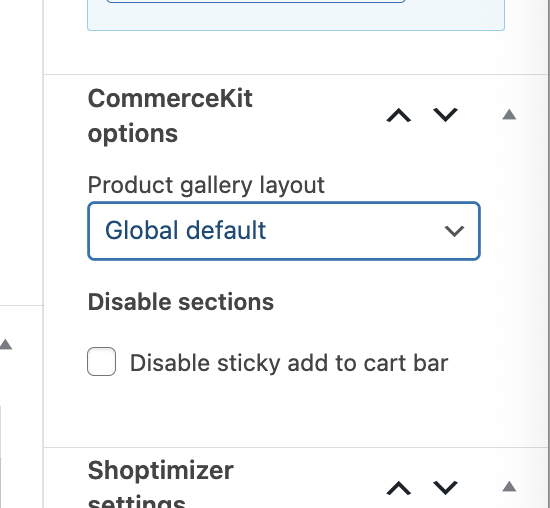Move CommerceKit options panel down
Screen dimensions: 550x508
445,115
